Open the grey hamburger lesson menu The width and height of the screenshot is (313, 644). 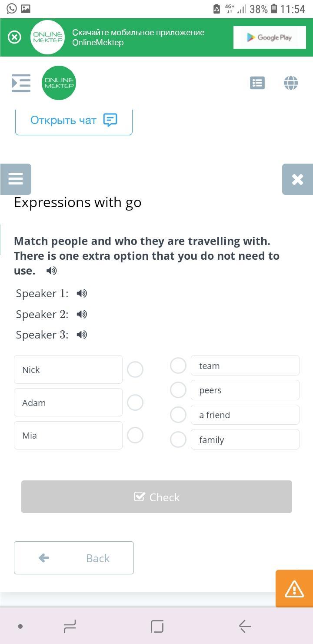pos(16,179)
